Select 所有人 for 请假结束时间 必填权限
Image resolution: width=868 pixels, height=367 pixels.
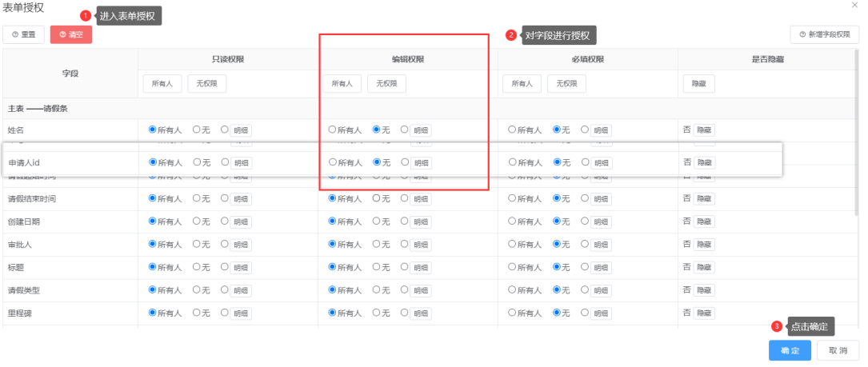(512, 197)
